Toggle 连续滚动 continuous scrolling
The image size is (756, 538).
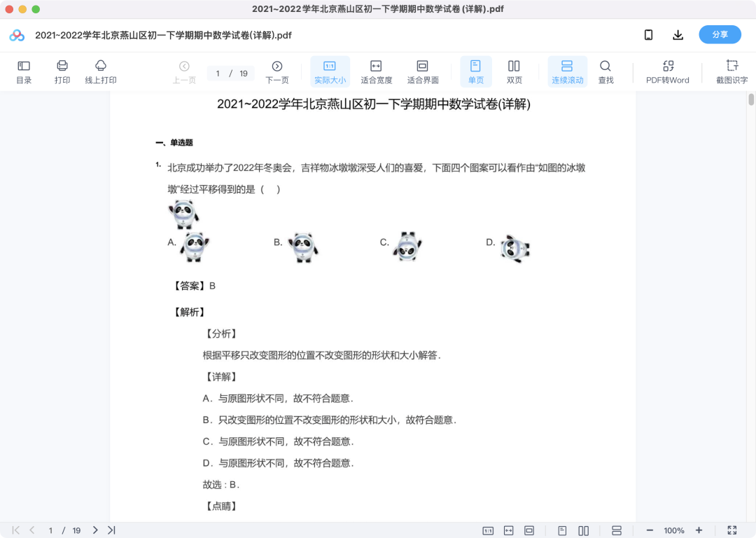(568, 72)
